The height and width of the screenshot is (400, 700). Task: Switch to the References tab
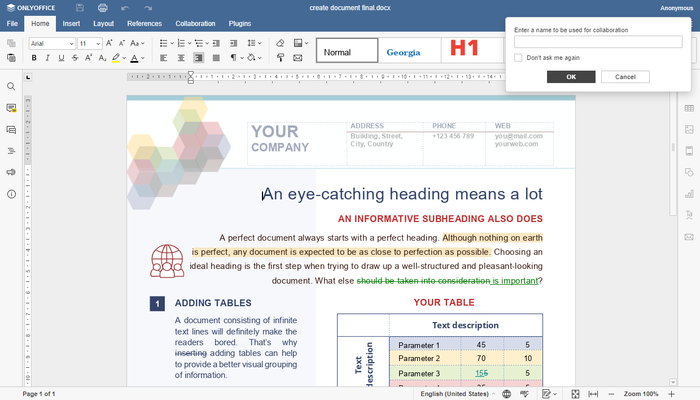pos(144,23)
